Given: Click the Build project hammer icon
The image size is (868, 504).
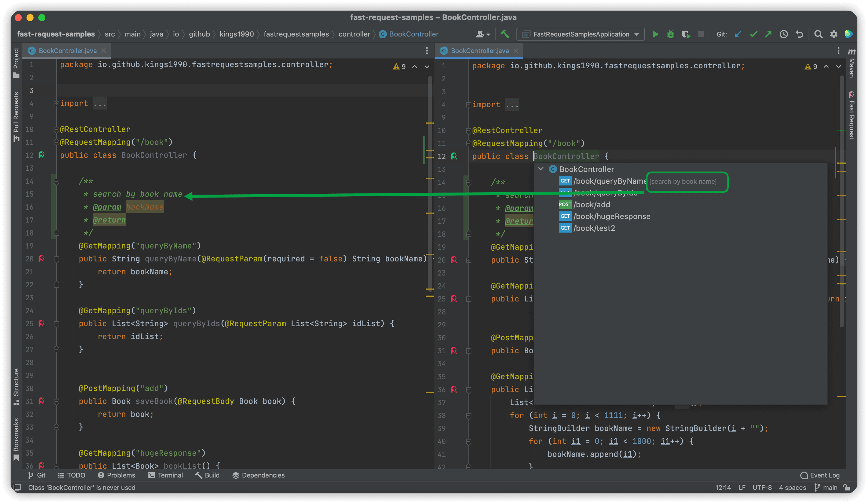Looking at the screenshot, I should (x=505, y=34).
